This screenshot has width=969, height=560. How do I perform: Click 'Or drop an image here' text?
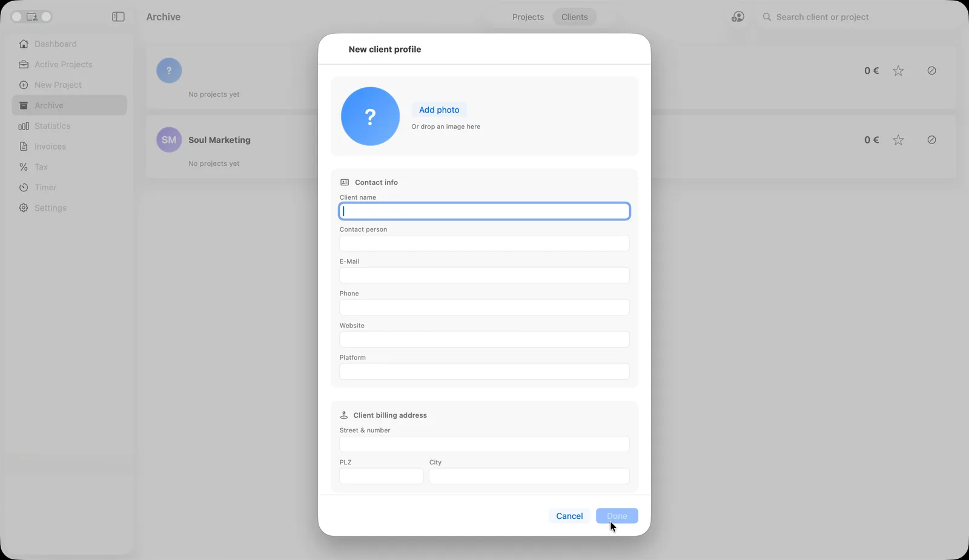click(x=446, y=127)
